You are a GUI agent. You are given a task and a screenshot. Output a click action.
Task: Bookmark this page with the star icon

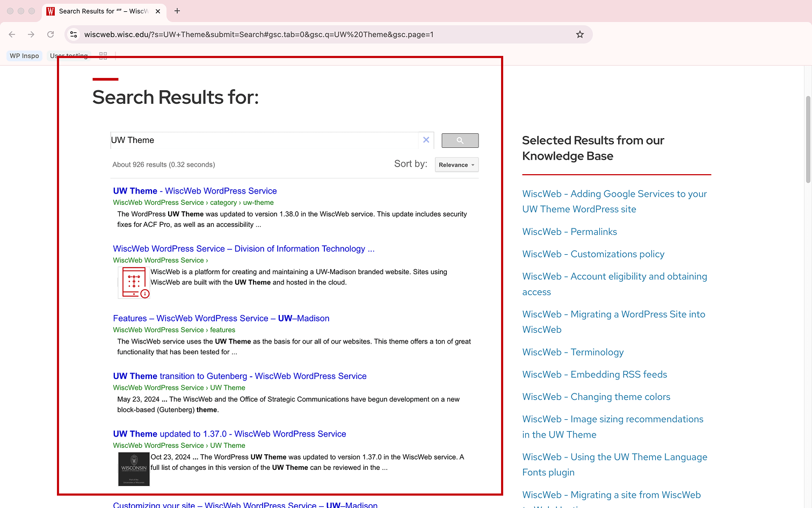(579, 34)
